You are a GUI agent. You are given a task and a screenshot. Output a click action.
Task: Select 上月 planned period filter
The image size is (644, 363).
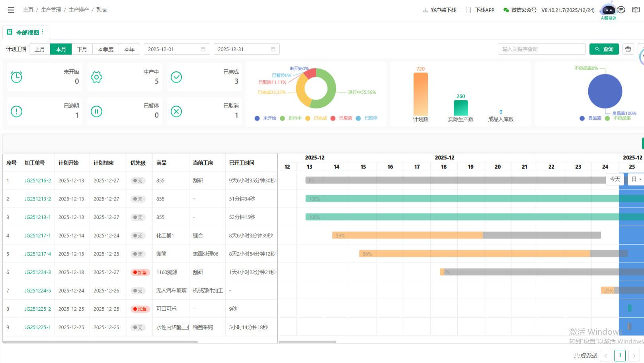coord(40,49)
